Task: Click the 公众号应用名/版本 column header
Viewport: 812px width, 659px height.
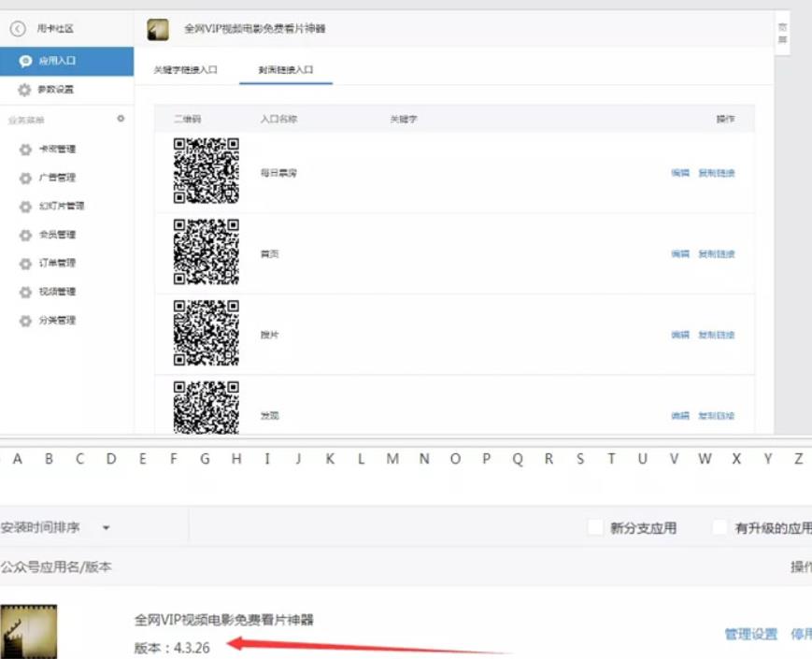Action: coord(56,566)
